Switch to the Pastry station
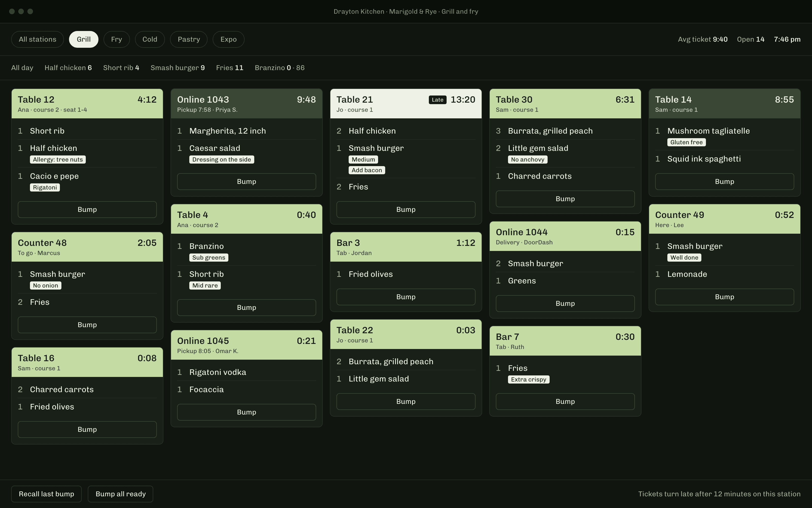Screen dimensions: 812x508 click(189, 39)
